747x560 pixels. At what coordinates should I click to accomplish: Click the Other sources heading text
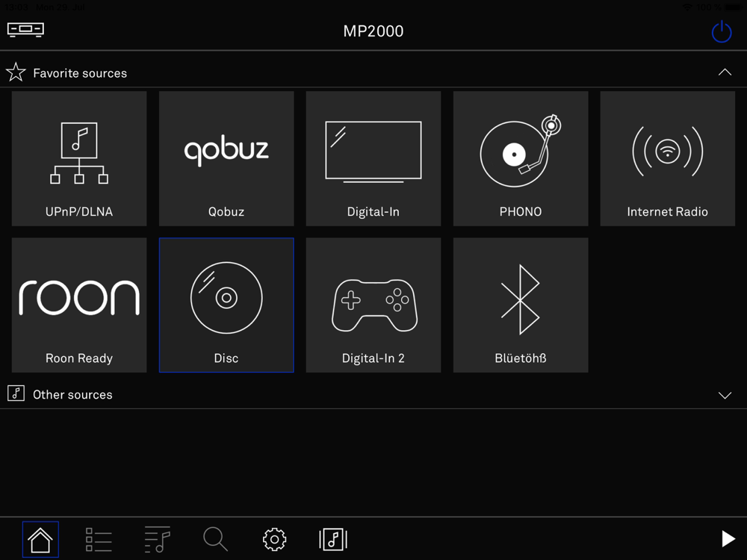(x=72, y=395)
